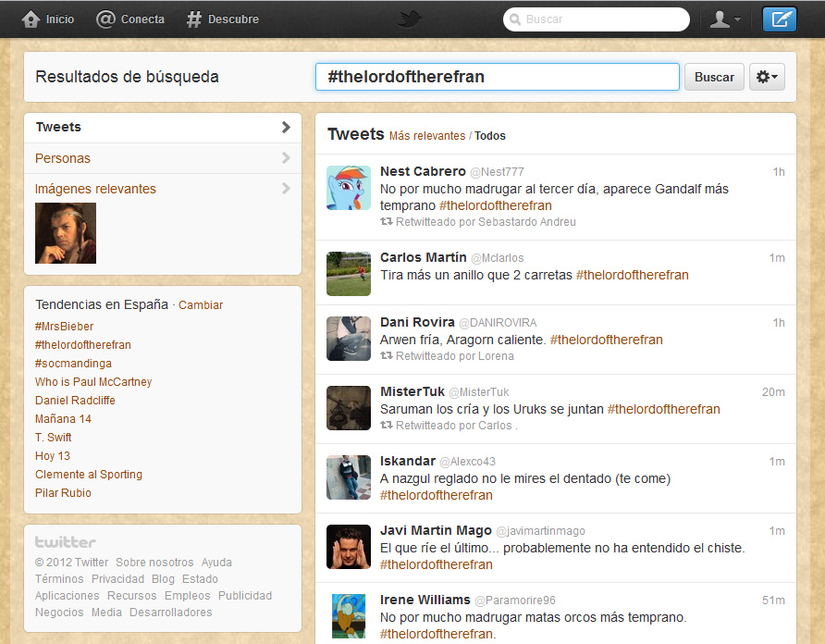Click the Estado footer link
The image size is (825, 644).
(200, 578)
